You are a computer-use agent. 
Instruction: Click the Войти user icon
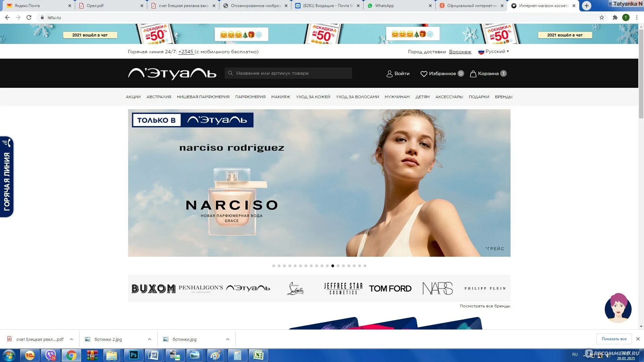click(x=389, y=74)
